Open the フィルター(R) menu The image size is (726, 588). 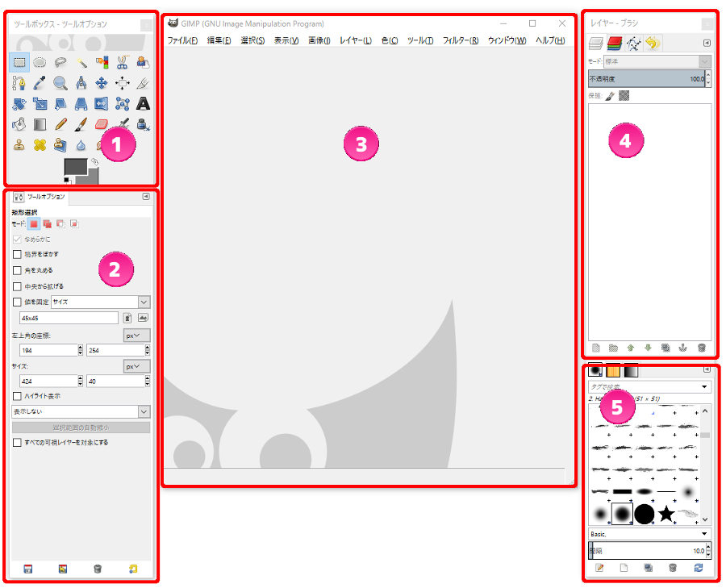coord(461,40)
